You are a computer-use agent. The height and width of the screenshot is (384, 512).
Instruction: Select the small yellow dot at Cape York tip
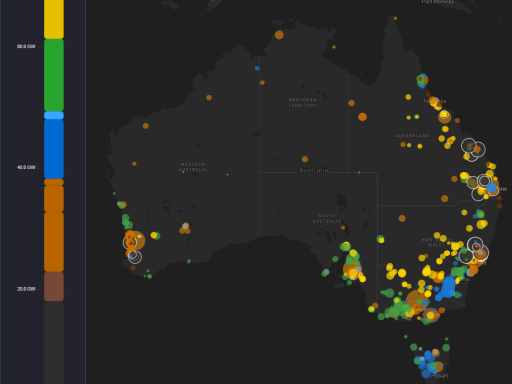coord(395,19)
